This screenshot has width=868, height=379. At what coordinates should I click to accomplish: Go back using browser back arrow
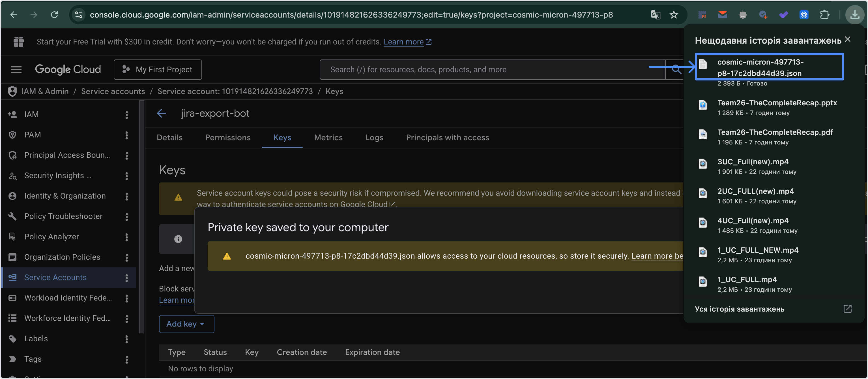tap(14, 14)
